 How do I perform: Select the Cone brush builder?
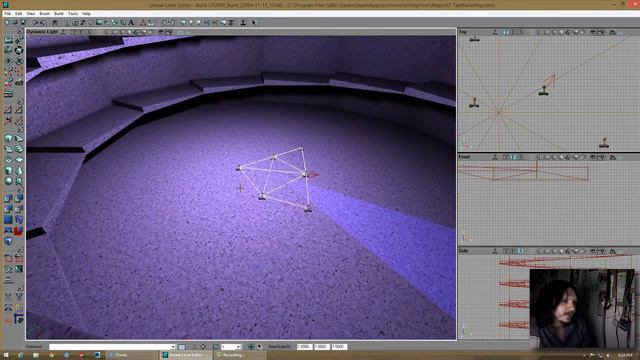click(x=19, y=170)
